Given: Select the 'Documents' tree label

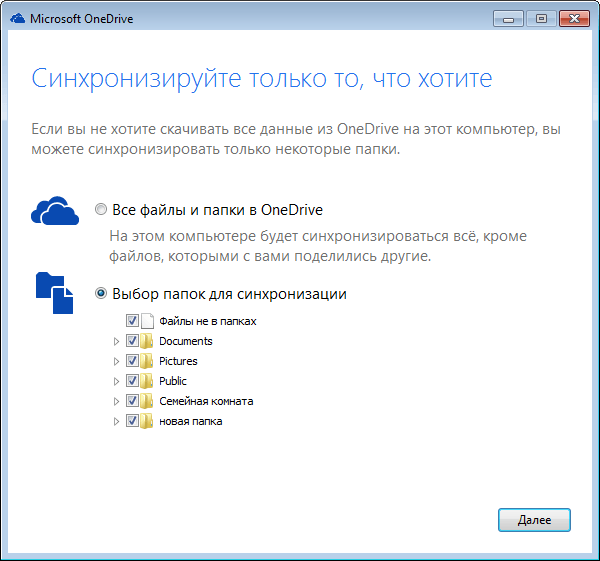Looking at the screenshot, I should pyautogui.click(x=186, y=341).
